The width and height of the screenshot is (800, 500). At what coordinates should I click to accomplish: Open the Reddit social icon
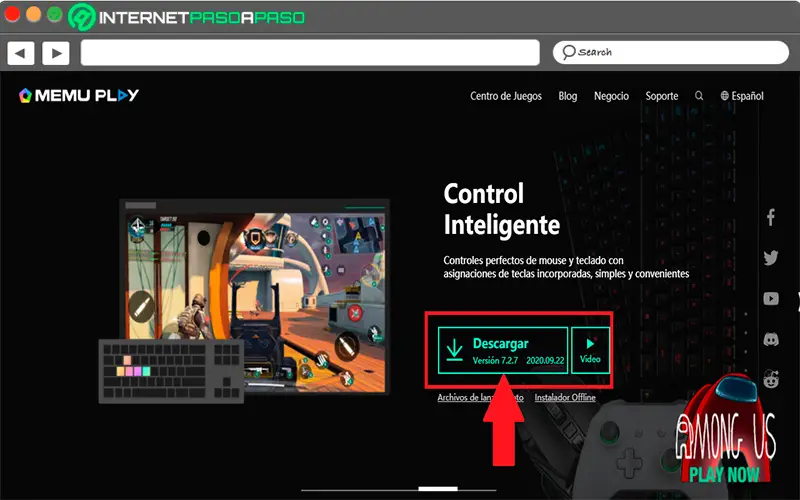tap(771, 379)
